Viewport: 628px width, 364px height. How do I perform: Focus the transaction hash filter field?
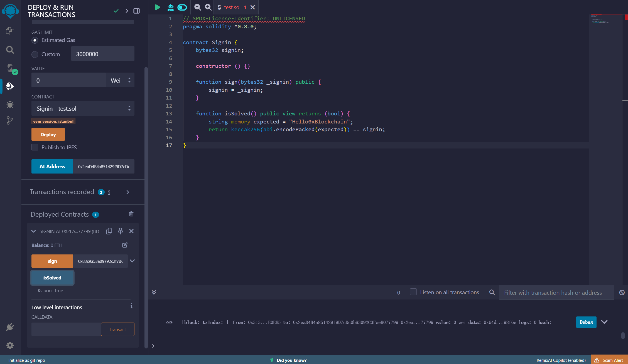(556, 292)
